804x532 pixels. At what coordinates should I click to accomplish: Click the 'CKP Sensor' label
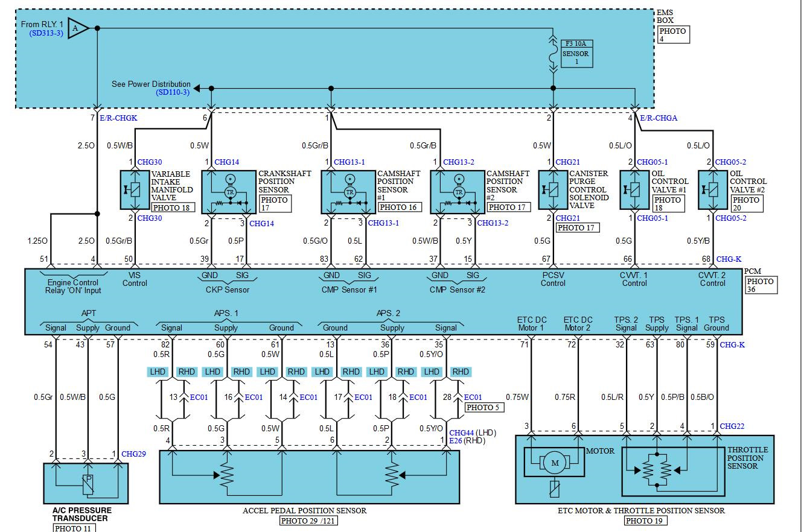[x=228, y=290]
